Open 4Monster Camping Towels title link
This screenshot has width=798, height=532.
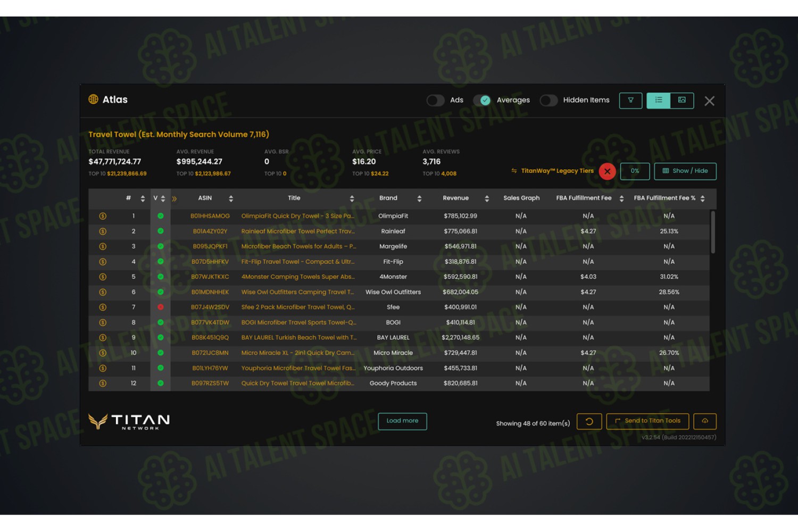pos(298,277)
